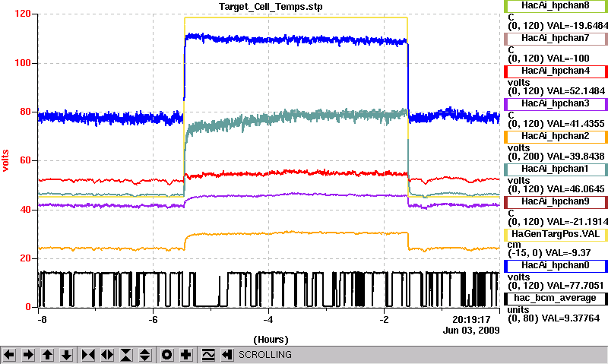The width and height of the screenshot is (608, 364).
Task: Click the VAL=-19.6484 readout
Action: tap(578, 26)
